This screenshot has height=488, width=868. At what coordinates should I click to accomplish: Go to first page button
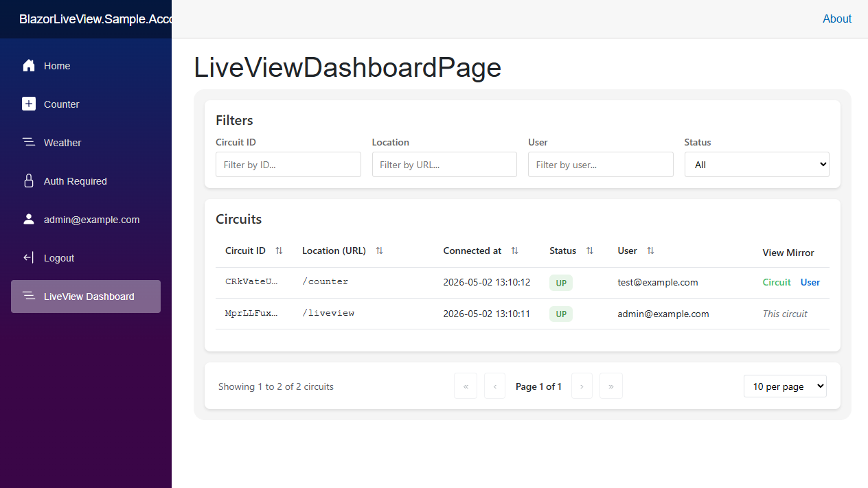click(x=466, y=386)
